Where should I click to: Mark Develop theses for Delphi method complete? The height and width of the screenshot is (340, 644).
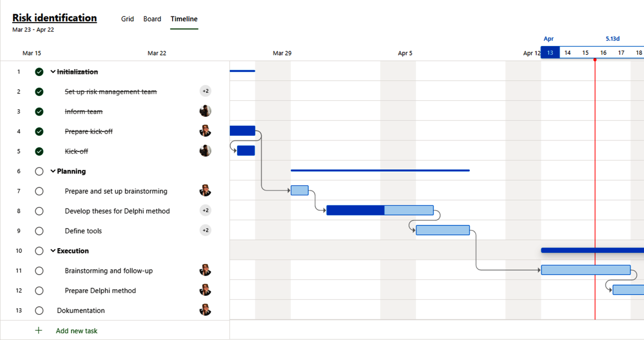(39, 211)
